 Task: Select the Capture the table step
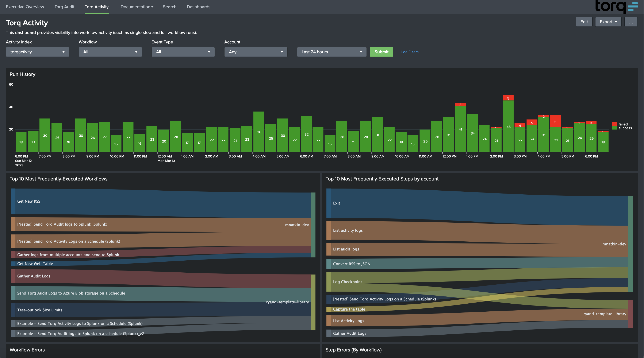coord(329,309)
